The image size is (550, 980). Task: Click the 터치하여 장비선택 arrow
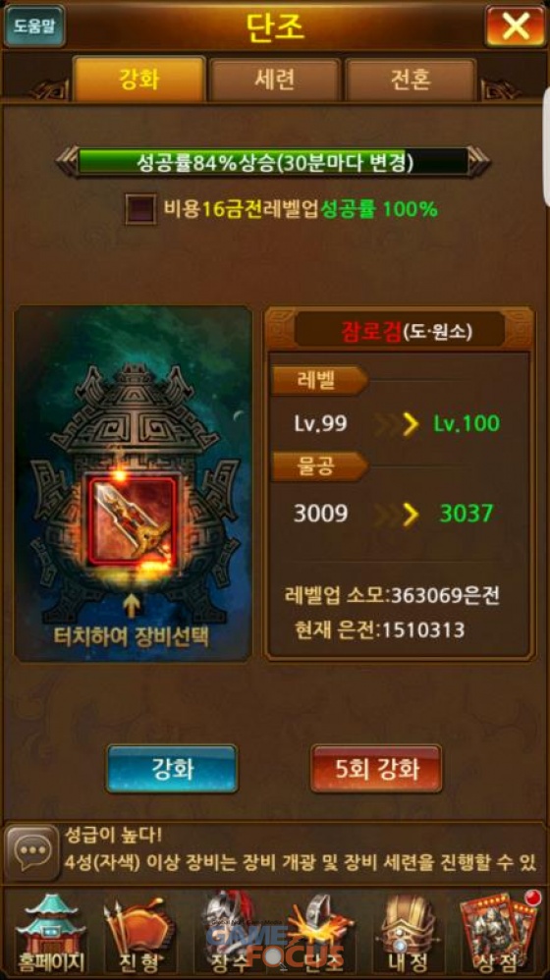pos(131,606)
